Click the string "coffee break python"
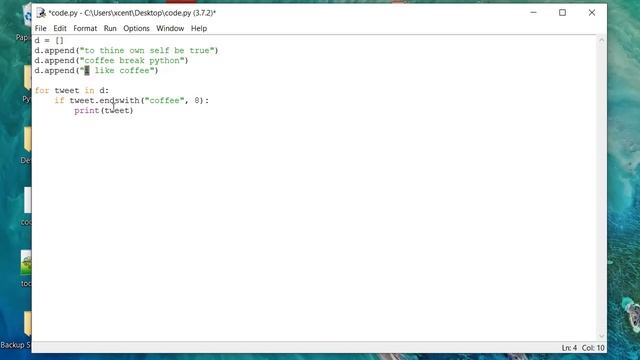This screenshot has width=640, height=360. (132, 60)
